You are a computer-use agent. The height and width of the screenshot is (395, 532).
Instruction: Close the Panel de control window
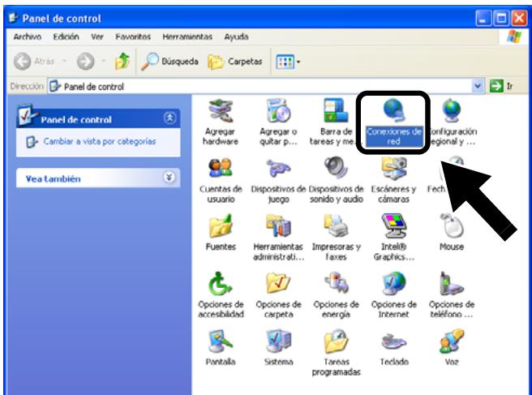tap(519, 18)
